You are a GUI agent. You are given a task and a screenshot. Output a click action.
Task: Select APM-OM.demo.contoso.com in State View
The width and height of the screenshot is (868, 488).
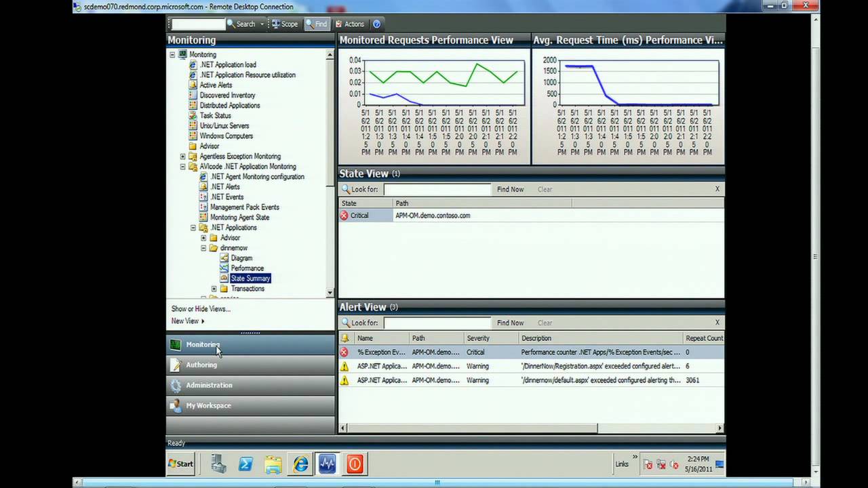point(433,216)
